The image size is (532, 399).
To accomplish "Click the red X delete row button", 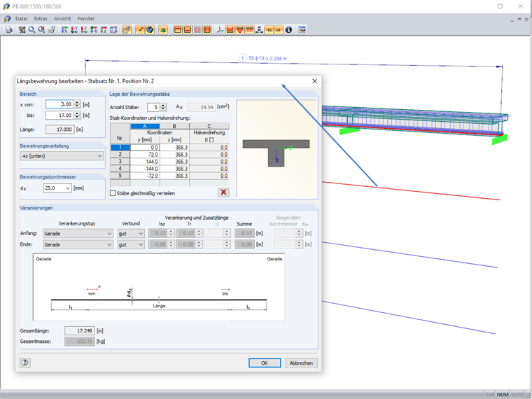I will click(x=223, y=192).
